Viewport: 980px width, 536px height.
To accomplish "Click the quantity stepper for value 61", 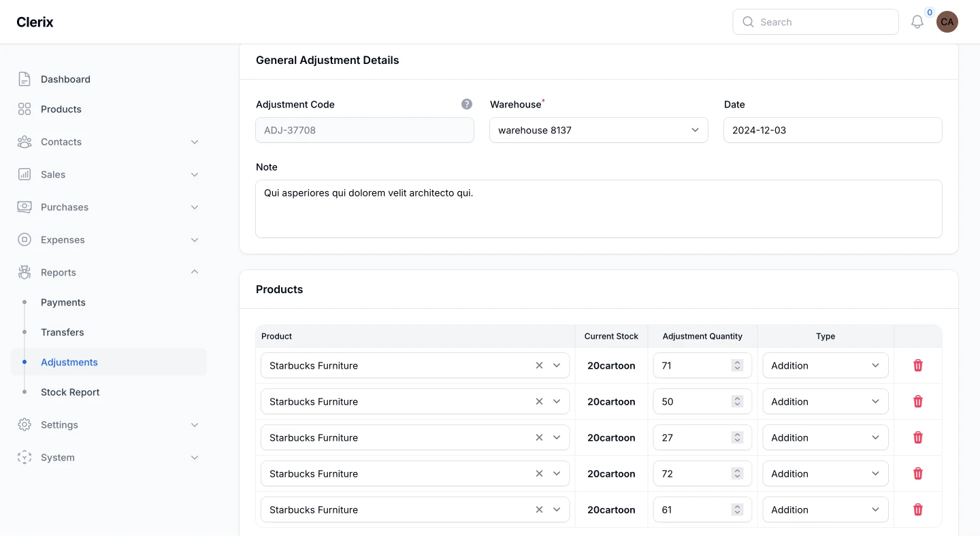I will click(737, 509).
